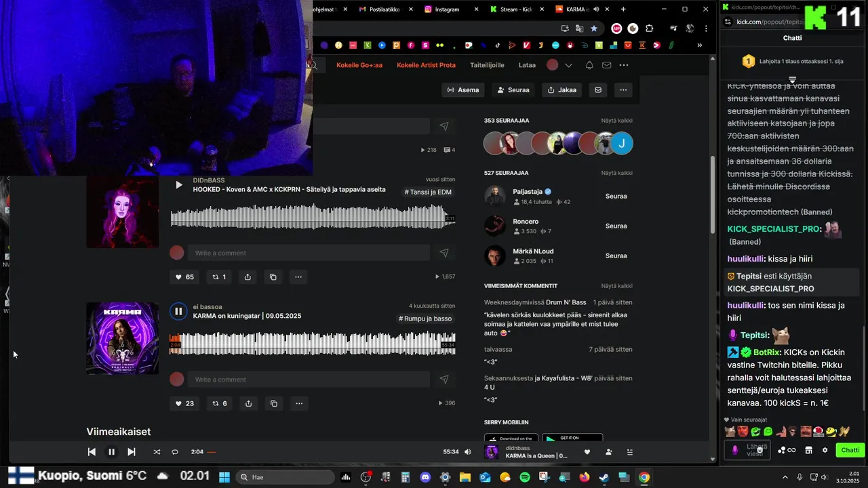868x488 pixels.
Task: Mute the SoundCloud player volume
Action: [x=468, y=451]
